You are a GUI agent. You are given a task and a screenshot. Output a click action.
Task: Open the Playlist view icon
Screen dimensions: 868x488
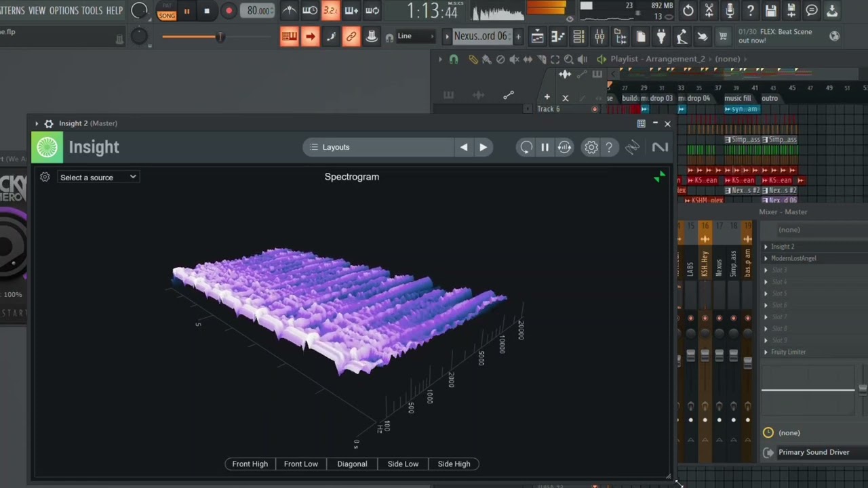[x=537, y=37]
